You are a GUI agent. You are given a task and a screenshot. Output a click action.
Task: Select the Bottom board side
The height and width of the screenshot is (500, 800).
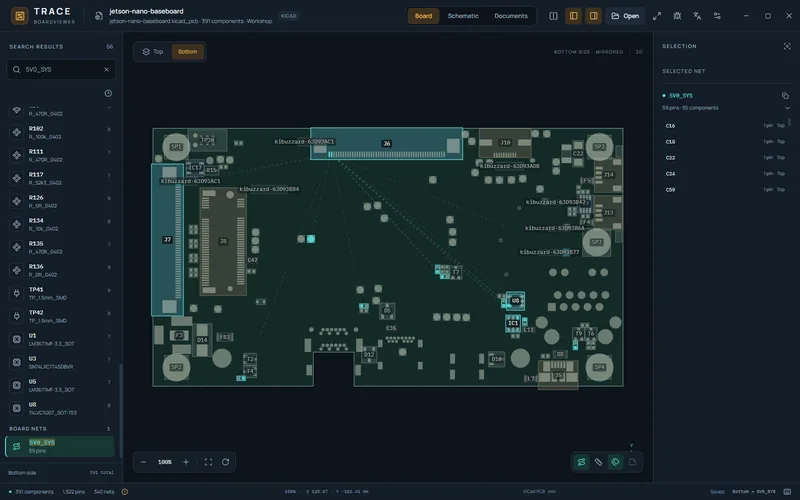tap(187, 52)
